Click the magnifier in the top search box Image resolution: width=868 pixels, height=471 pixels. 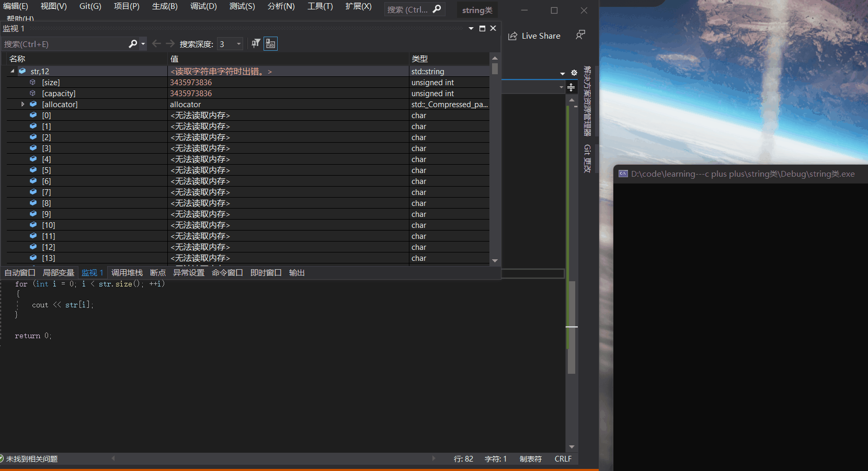pos(437,9)
